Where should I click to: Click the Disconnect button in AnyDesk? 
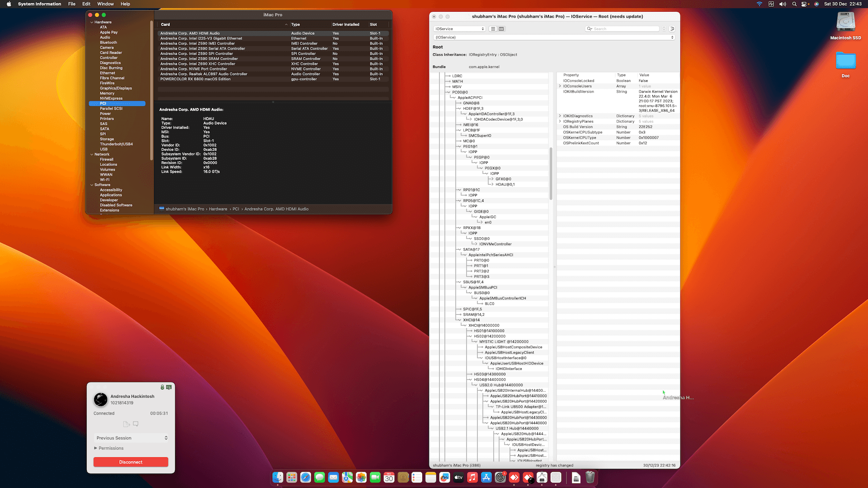tap(131, 462)
